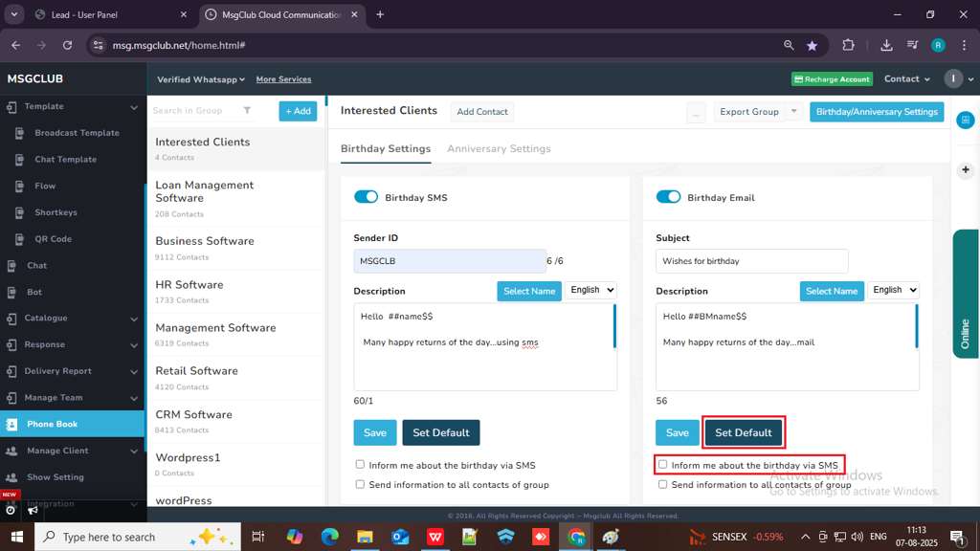Switch to Lead - User Panel browser tab
The height and width of the screenshot is (551, 980).
coord(111,14)
